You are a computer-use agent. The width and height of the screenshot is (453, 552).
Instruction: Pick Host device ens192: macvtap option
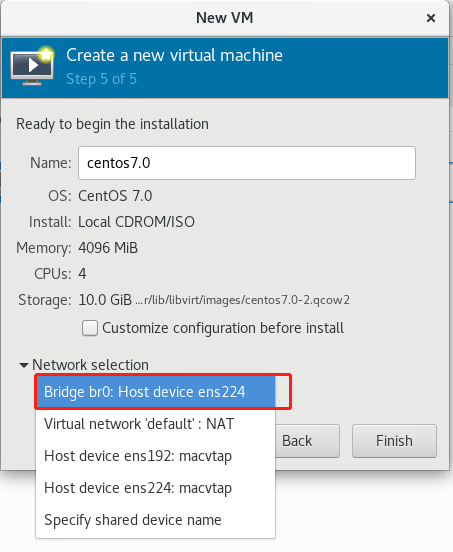155,456
